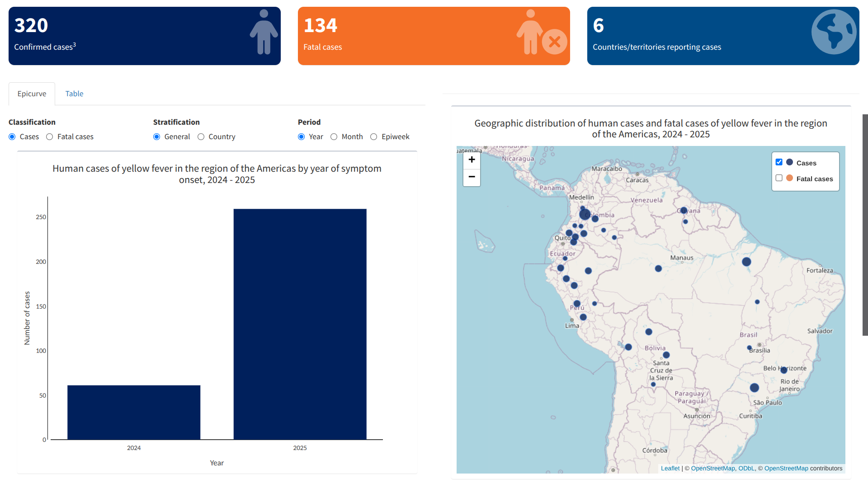Click the 2025 bar in the chart
The width and height of the screenshot is (868, 488).
pyautogui.click(x=300, y=324)
